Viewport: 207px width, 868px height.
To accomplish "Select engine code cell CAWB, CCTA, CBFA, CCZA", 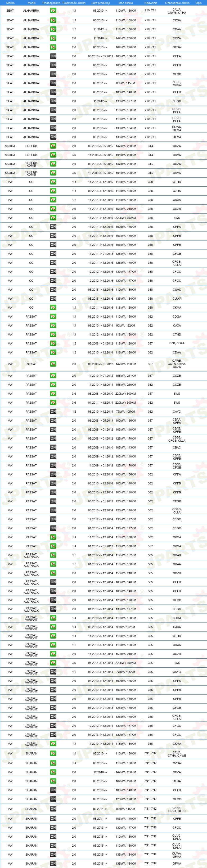I will pyautogui.click(x=177, y=364).
